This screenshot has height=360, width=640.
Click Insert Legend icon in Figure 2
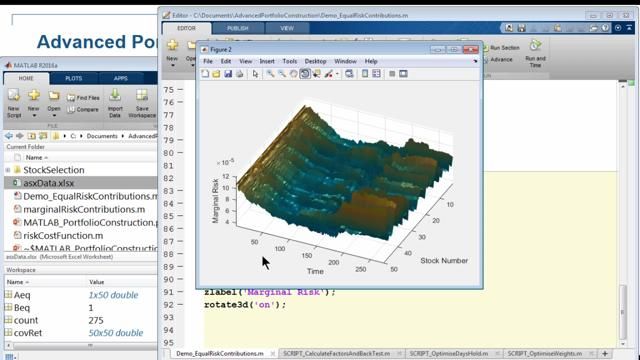click(x=376, y=74)
